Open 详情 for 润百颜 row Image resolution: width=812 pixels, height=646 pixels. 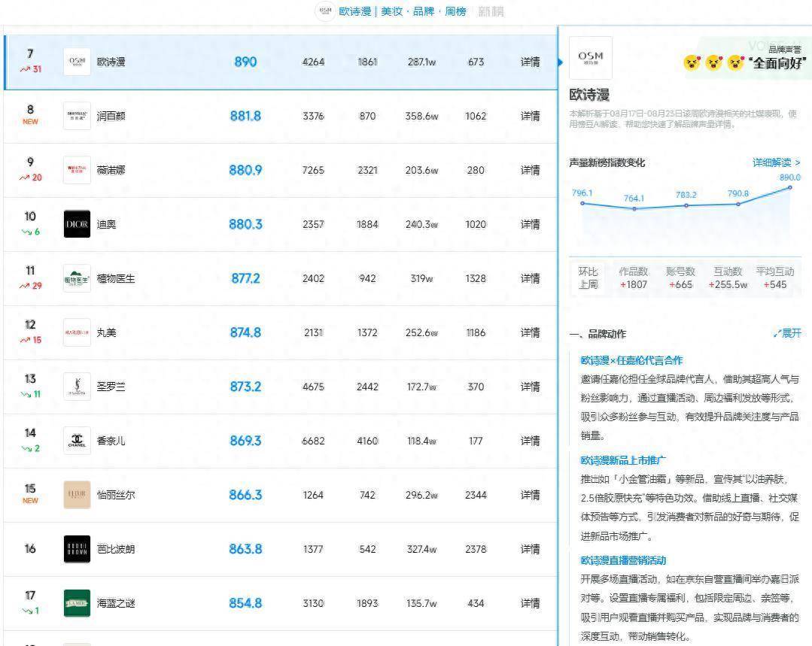click(x=530, y=116)
